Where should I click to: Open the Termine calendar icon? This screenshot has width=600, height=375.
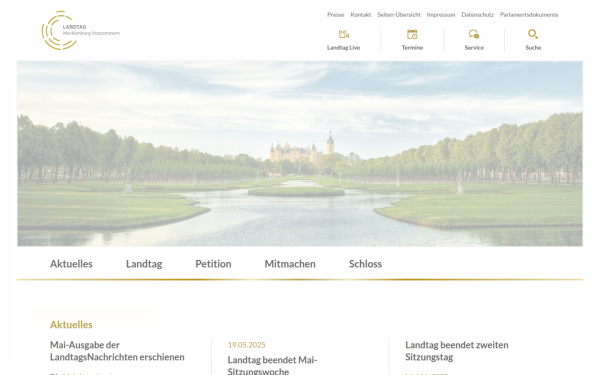pyautogui.click(x=412, y=34)
